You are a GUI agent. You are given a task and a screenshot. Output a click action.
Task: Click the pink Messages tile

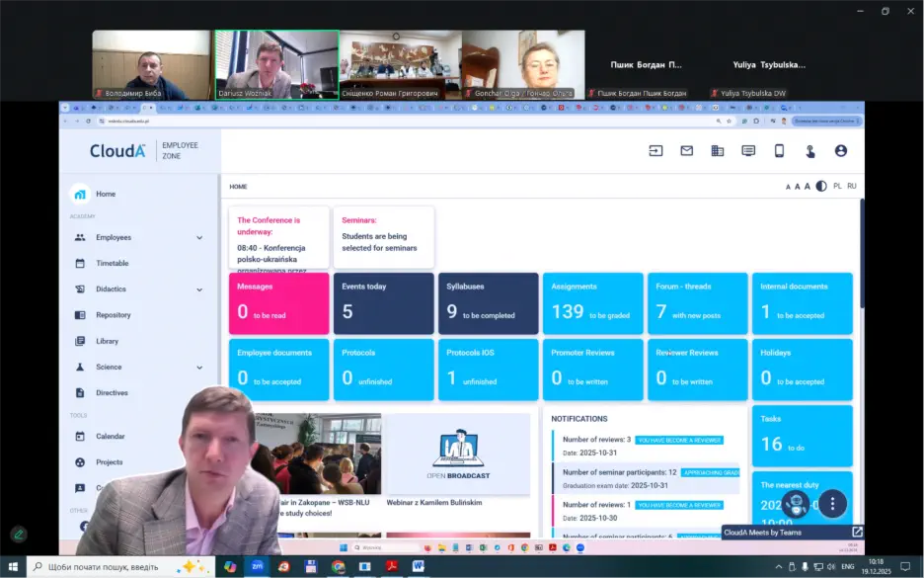pos(278,303)
